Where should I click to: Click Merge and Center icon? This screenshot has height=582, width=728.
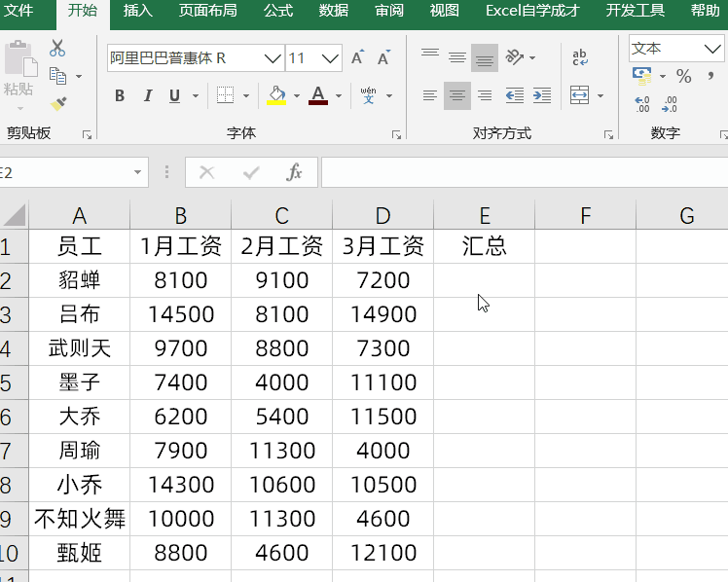580,95
